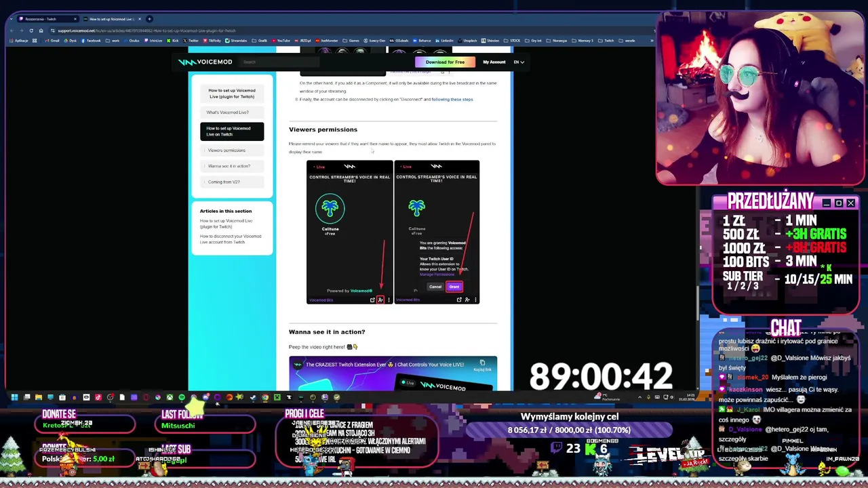Open the Behance bookmark
Screen dimensions: 868x488
[421, 41]
